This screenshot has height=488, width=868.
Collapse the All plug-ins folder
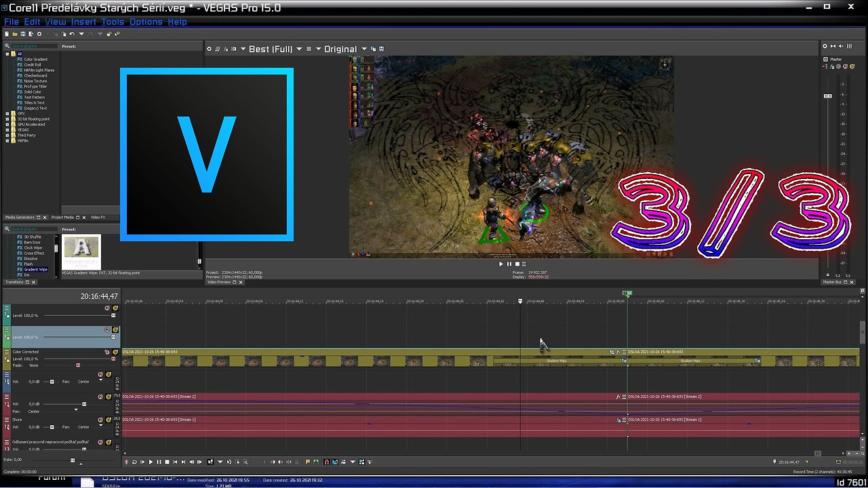point(7,54)
